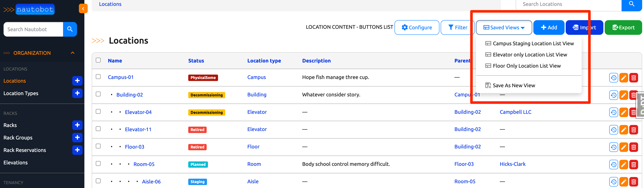This screenshot has width=644, height=188.
Task: Check the checkbox next to Room-05
Action: click(98, 163)
